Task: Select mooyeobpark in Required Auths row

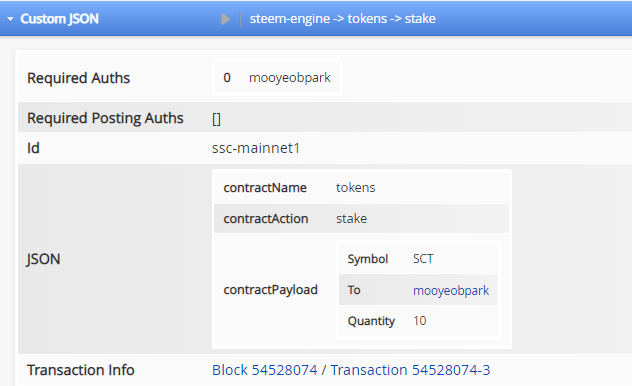Action: 290,77
